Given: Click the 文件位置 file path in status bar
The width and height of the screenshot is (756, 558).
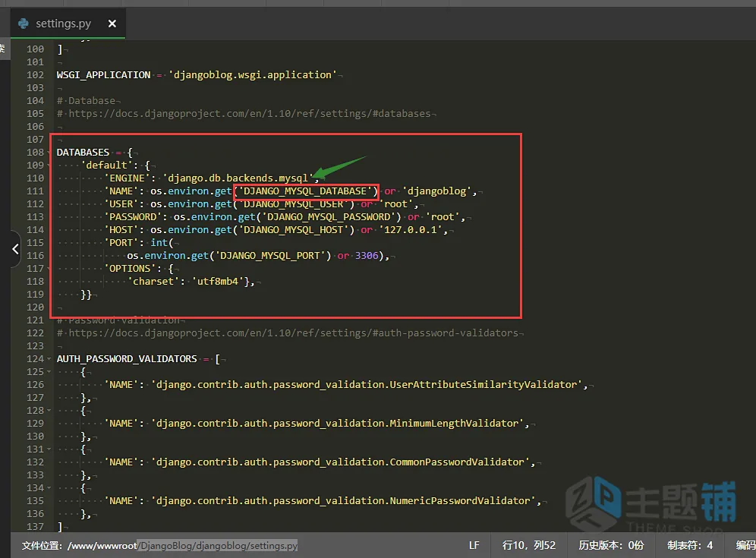Looking at the screenshot, I should click(x=159, y=545).
